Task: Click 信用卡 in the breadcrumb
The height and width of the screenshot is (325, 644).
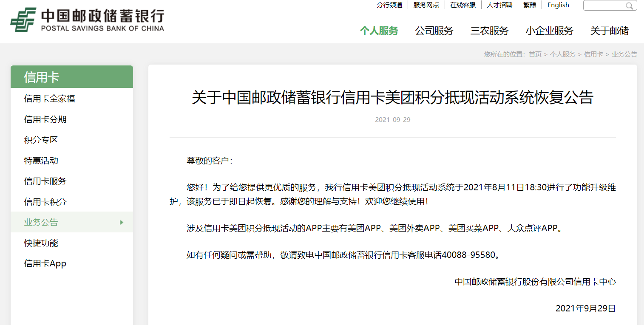Action: coord(593,54)
